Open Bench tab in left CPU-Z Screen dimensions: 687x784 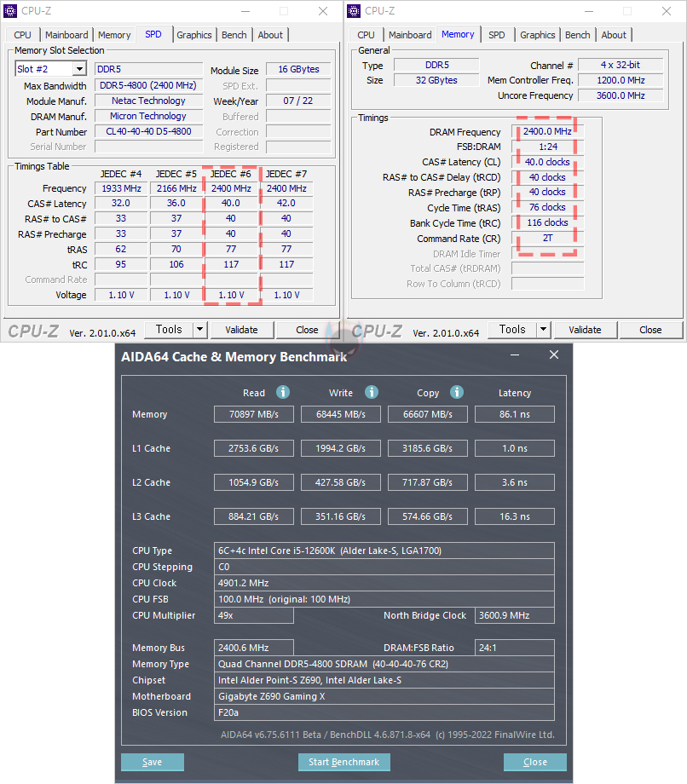(x=234, y=35)
